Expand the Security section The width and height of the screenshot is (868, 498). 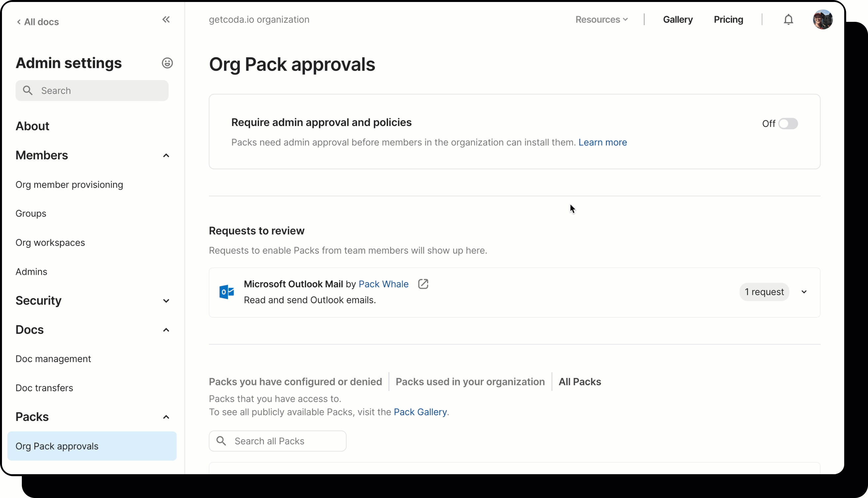point(166,301)
